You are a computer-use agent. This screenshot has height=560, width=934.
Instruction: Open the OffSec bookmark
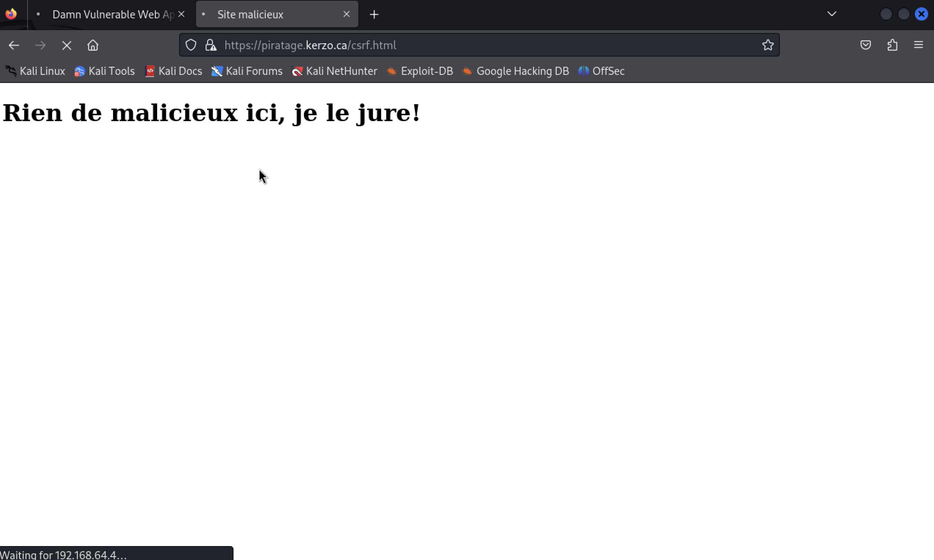(601, 71)
